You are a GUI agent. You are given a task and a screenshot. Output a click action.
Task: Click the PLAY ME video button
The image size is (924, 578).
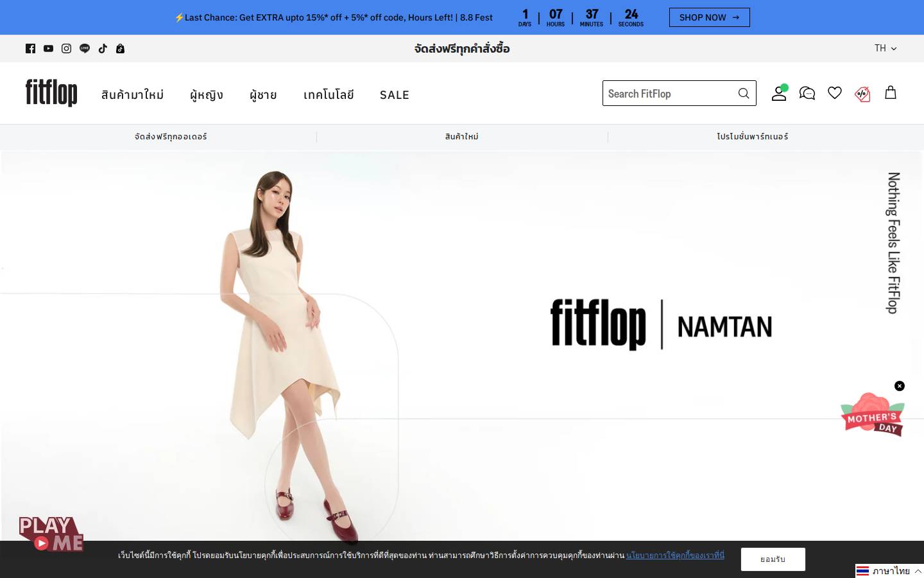(x=51, y=534)
